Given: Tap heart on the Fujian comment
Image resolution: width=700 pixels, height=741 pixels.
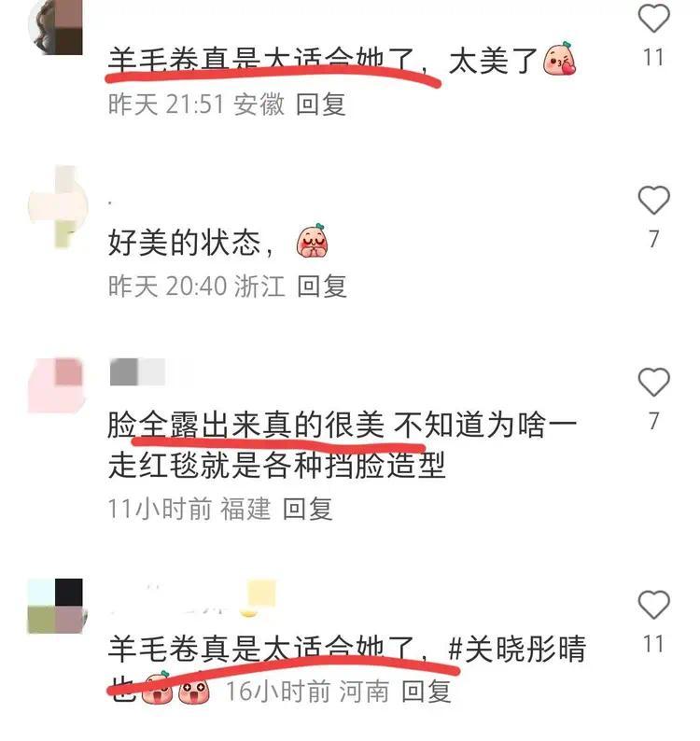Looking at the screenshot, I should click(x=653, y=382).
